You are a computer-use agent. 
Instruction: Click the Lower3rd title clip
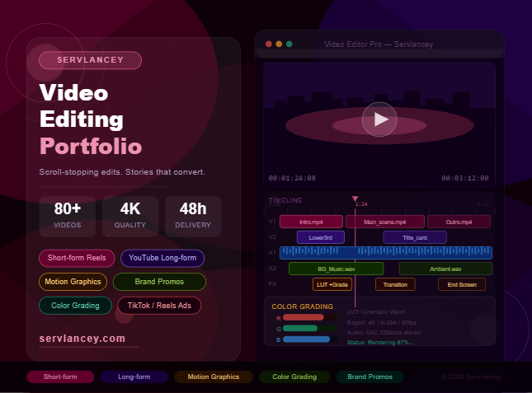tap(320, 237)
